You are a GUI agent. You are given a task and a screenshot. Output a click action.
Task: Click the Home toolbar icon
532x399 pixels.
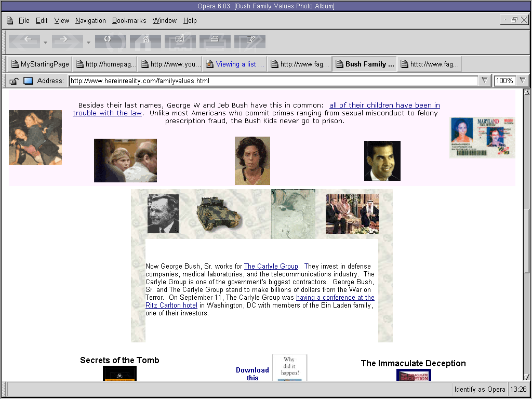pyautogui.click(x=145, y=41)
